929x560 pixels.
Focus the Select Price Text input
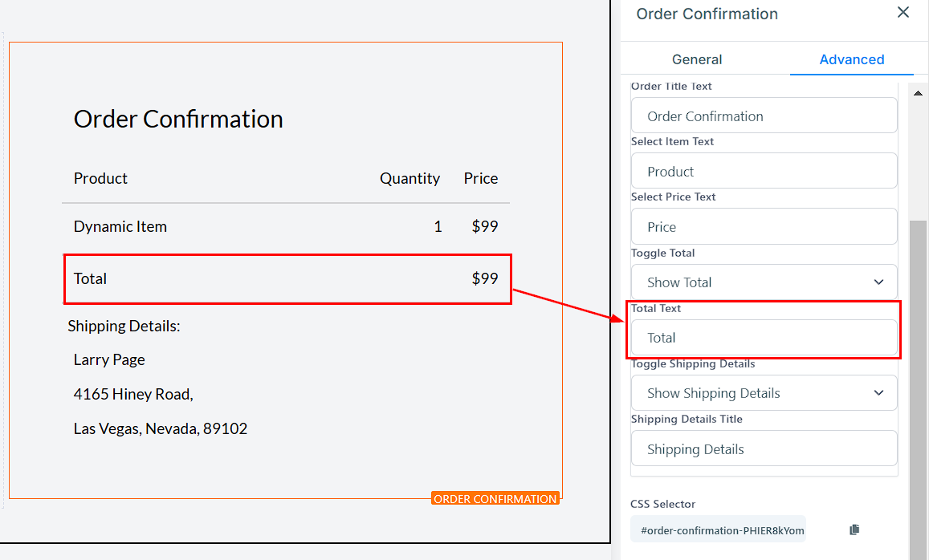click(x=764, y=227)
